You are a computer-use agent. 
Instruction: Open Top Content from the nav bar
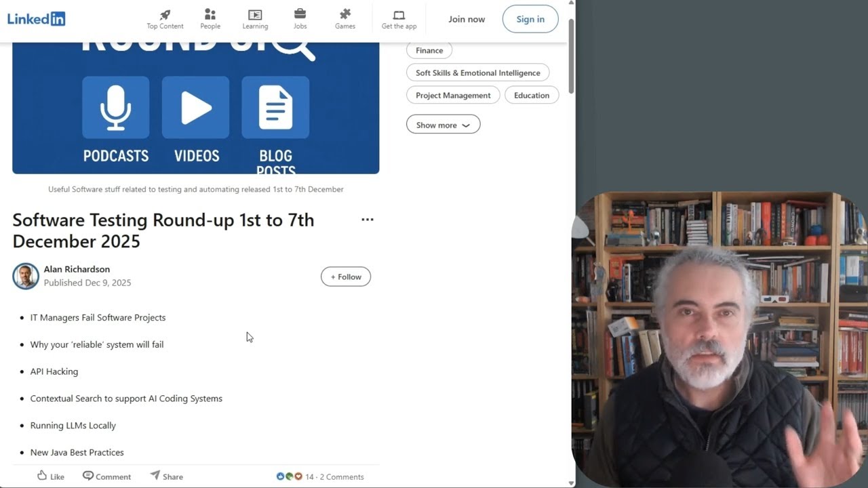165,19
